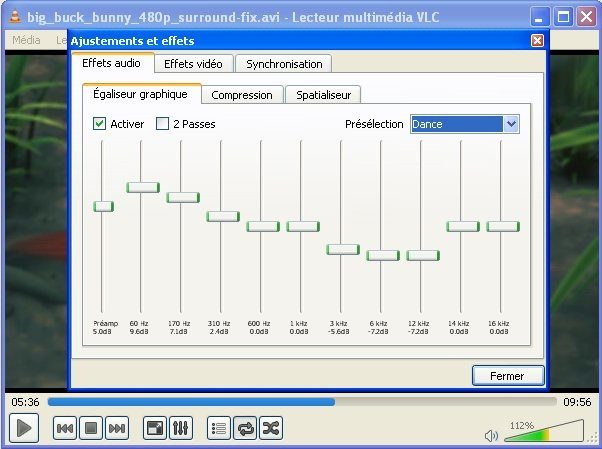Close the VLC main window

click(x=587, y=17)
